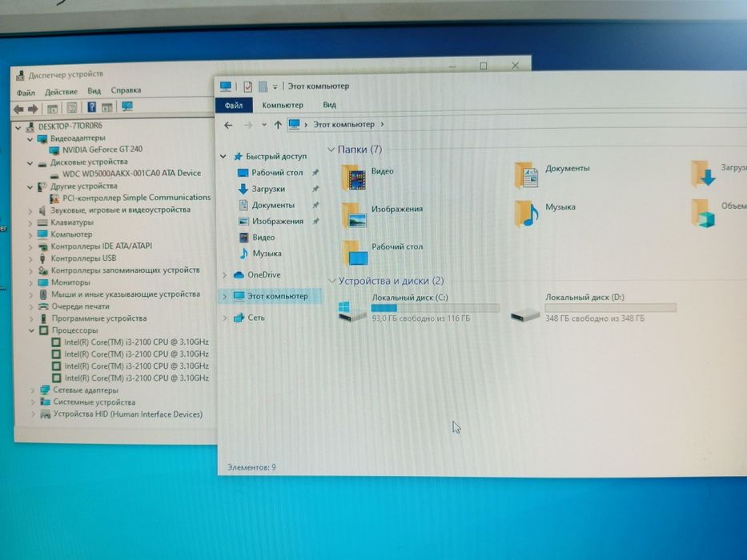Image resolution: width=747 pixels, height=560 pixels.
Task: Collapse the Быстрый доступ chevron
Action: (x=223, y=156)
